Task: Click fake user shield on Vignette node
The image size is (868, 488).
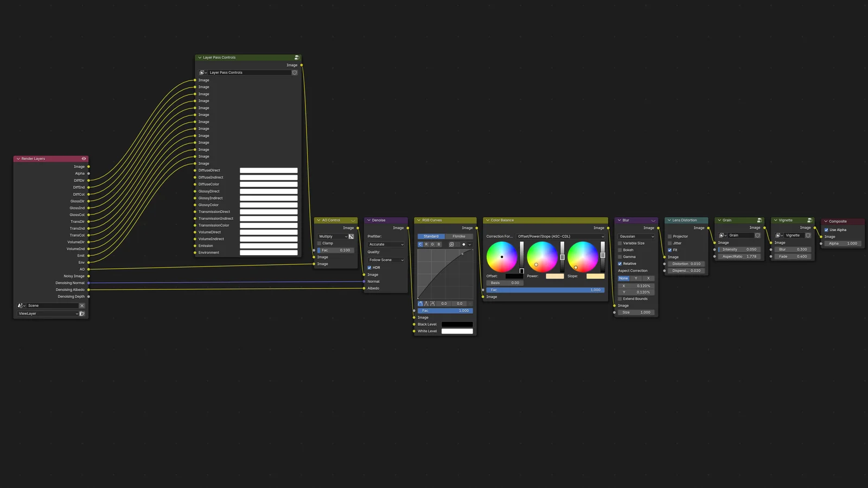Action: [x=808, y=236]
